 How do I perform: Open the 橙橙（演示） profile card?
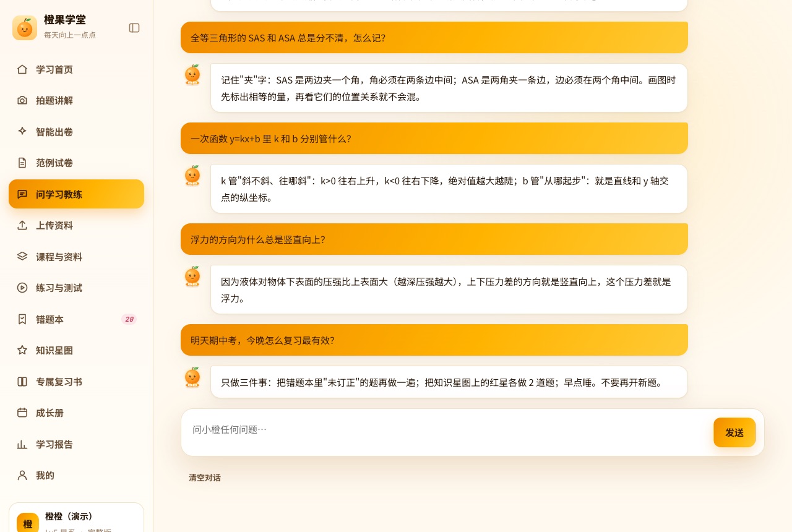[x=76, y=518]
